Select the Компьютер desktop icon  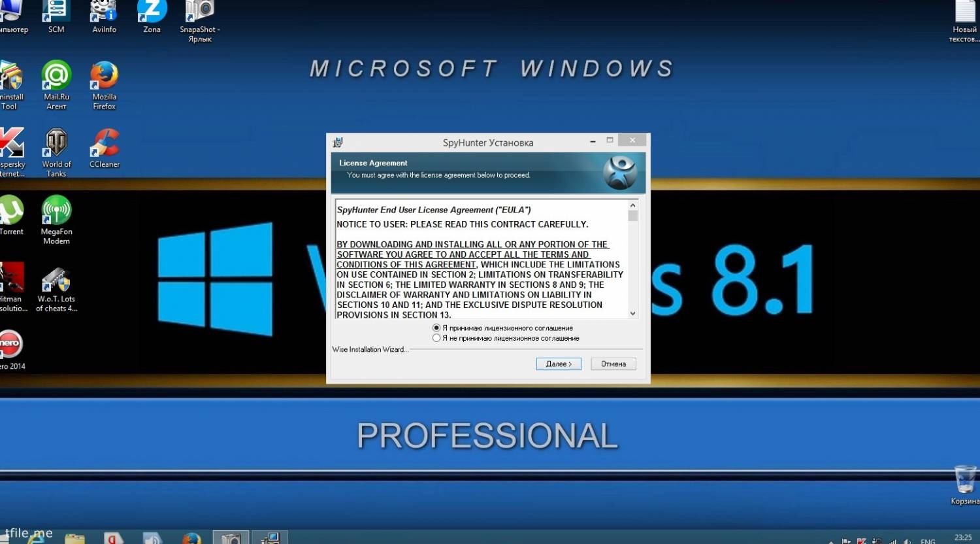pyautogui.click(x=12, y=18)
